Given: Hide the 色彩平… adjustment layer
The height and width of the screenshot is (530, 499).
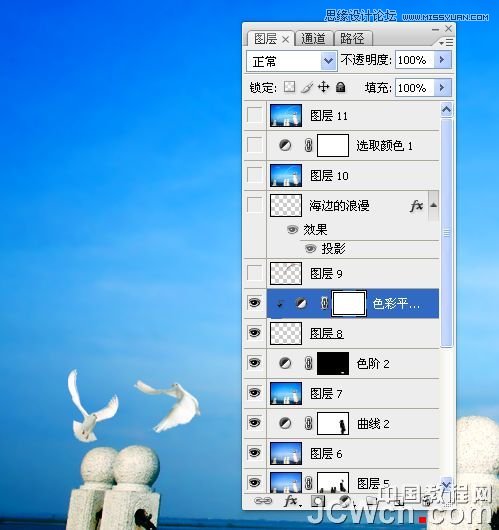Looking at the screenshot, I should point(254,303).
